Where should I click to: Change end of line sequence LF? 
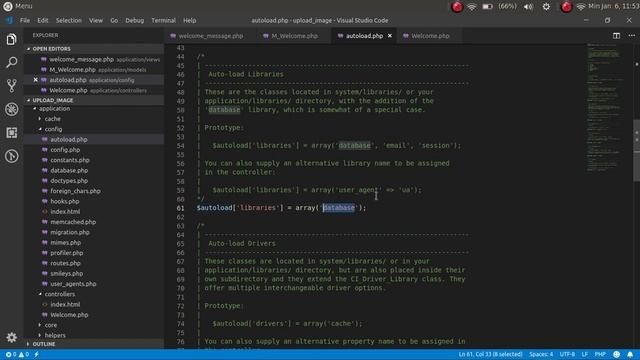pos(584,354)
